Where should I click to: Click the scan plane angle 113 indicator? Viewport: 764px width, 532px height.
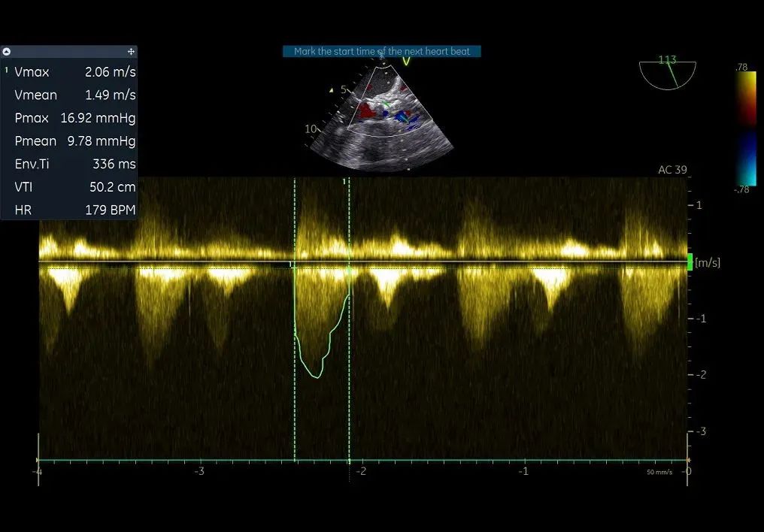pos(667,73)
